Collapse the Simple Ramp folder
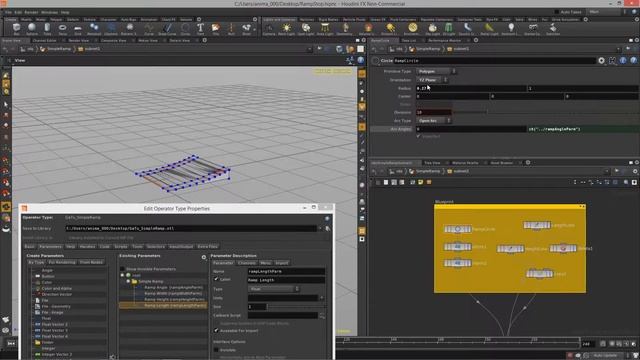 coord(129,282)
